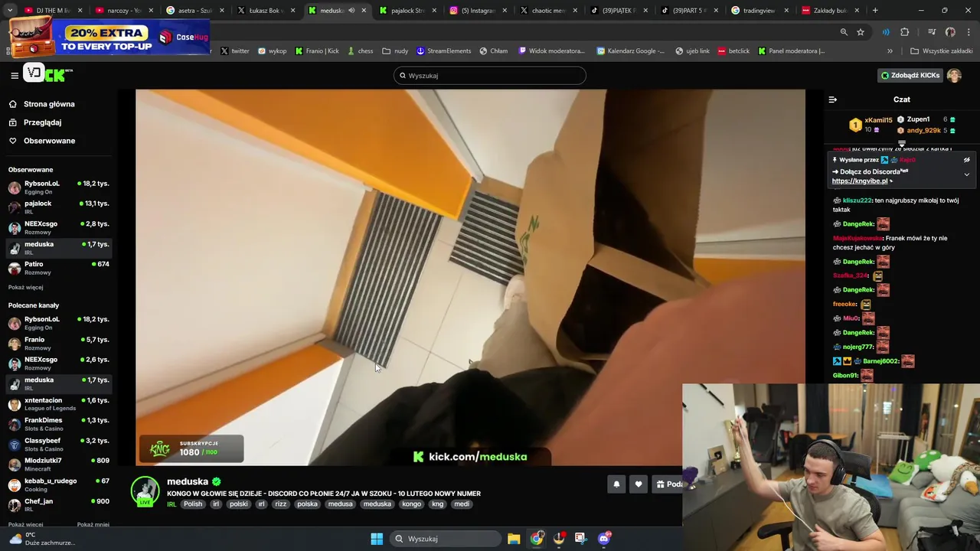Open followed channel Patiro
This screenshot has height=551, width=980.
[x=58, y=268]
